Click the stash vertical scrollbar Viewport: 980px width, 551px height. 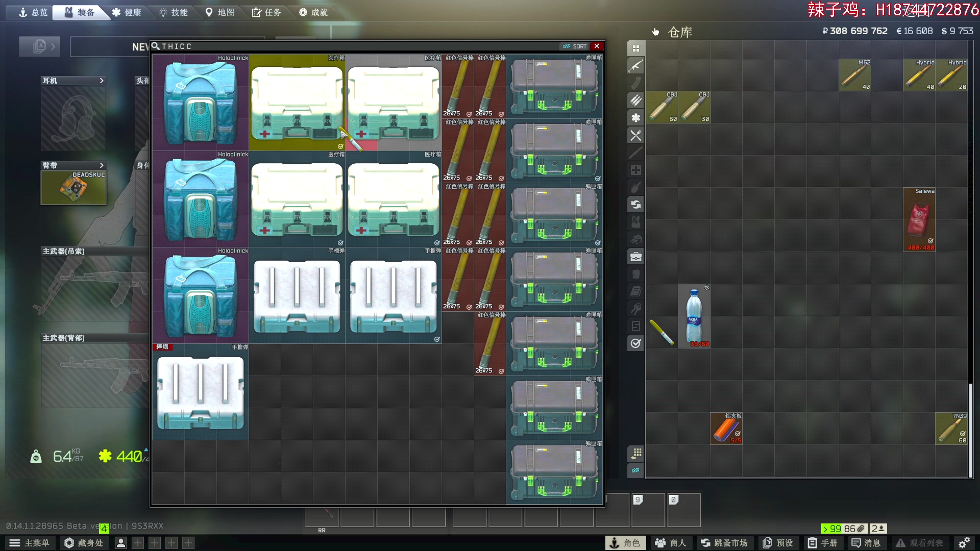point(971,430)
